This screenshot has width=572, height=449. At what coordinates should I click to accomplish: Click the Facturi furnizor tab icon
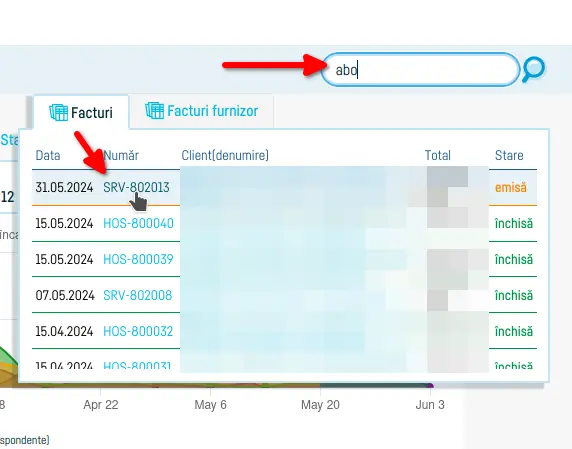[x=154, y=111]
